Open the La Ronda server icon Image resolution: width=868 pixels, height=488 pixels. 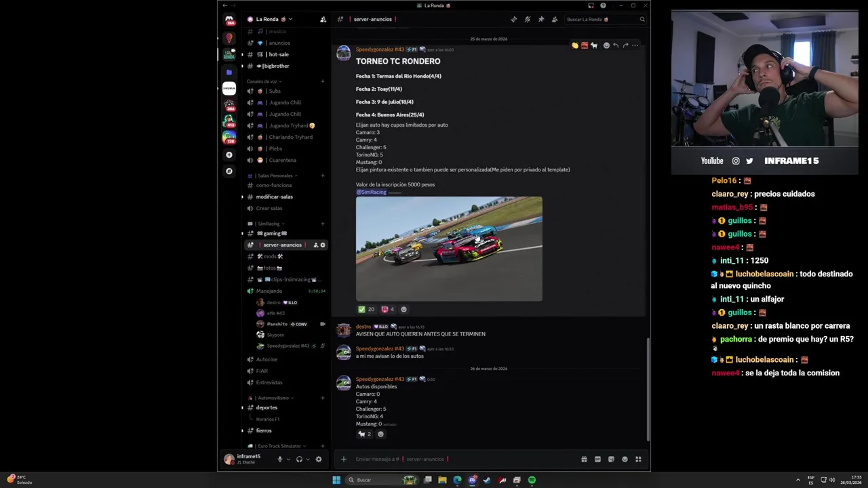click(229, 54)
